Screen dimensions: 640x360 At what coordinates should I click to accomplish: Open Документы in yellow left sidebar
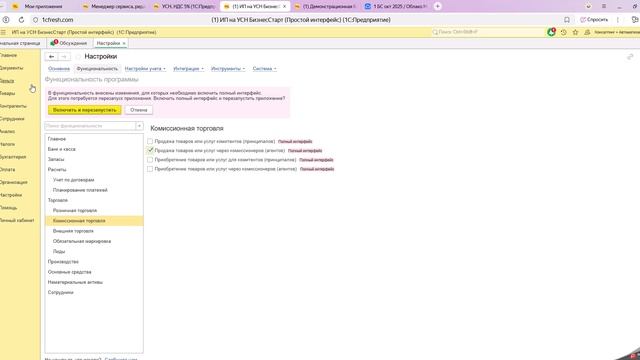[x=11, y=68]
